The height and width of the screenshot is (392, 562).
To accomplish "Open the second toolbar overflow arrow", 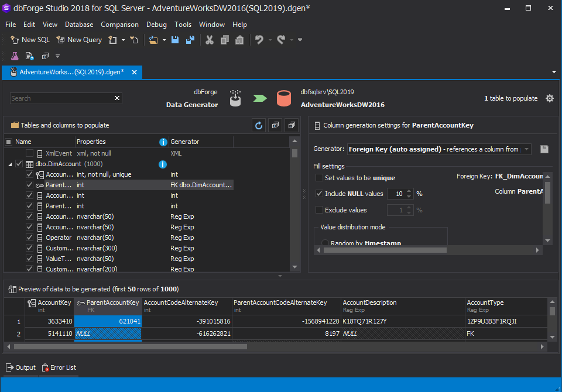I will [58, 56].
